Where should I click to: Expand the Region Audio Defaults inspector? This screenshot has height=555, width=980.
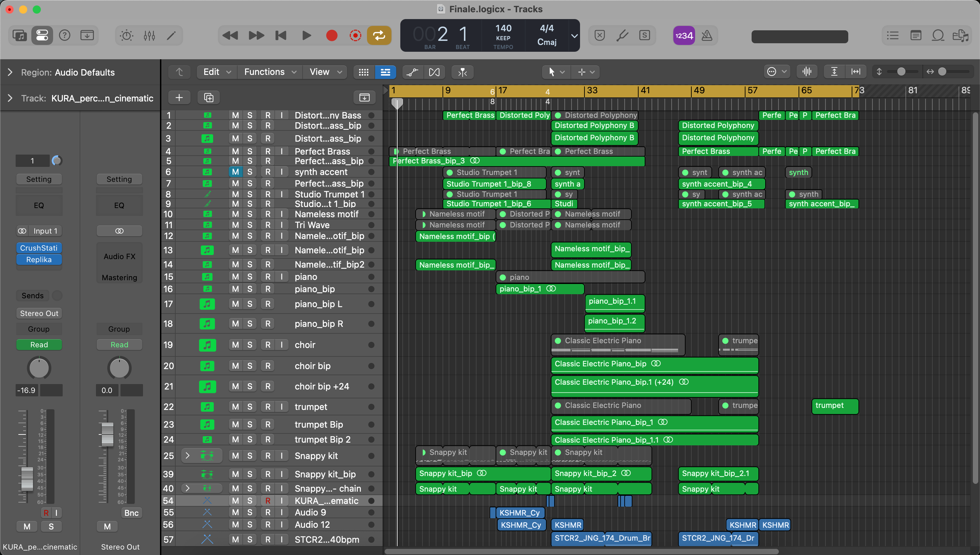tap(10, 72)
